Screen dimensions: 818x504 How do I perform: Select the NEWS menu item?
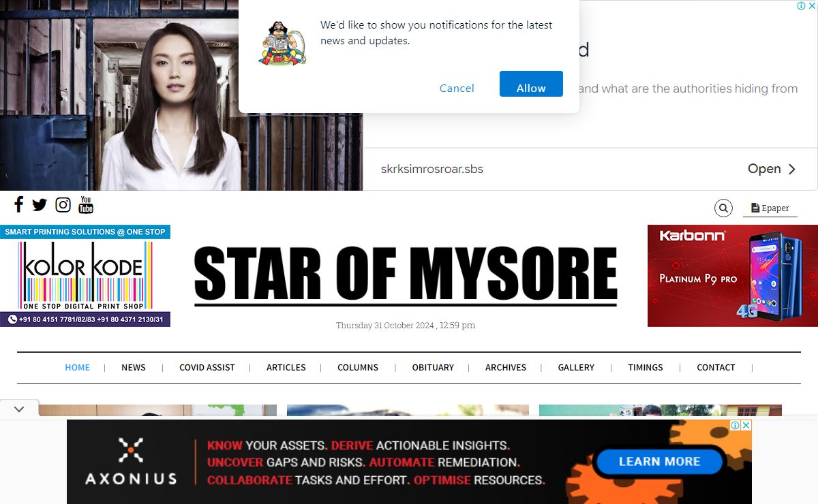(134, 367)
